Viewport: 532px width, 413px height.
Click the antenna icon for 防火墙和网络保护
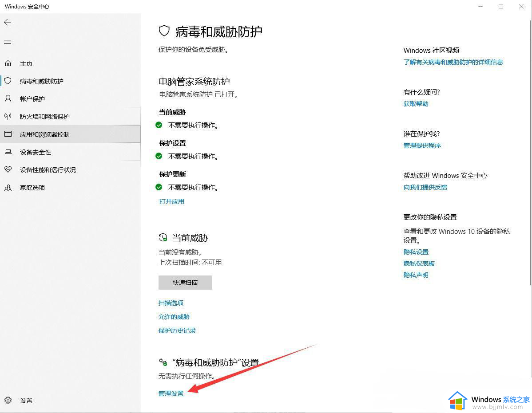[8, 117]
